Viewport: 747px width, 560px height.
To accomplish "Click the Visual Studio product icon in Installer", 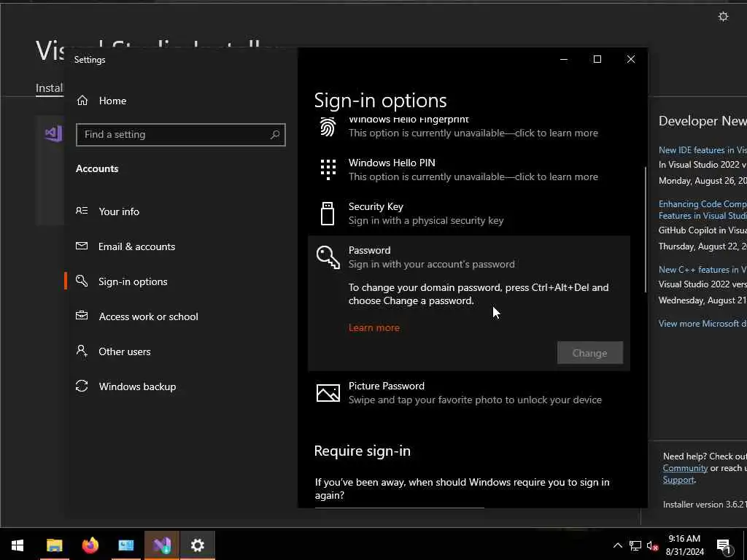I will coord(53,134).
